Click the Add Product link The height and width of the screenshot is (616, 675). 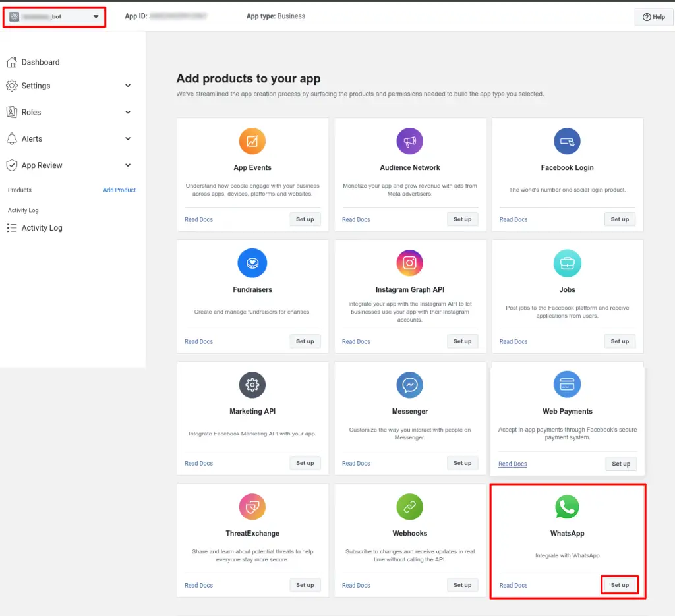119,190
